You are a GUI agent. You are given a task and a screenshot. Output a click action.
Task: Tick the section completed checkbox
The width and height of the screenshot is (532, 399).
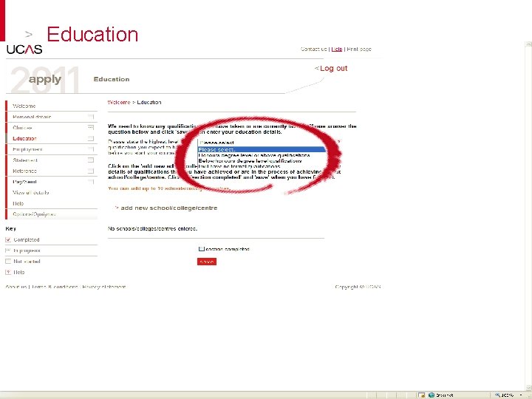(201, 249)
